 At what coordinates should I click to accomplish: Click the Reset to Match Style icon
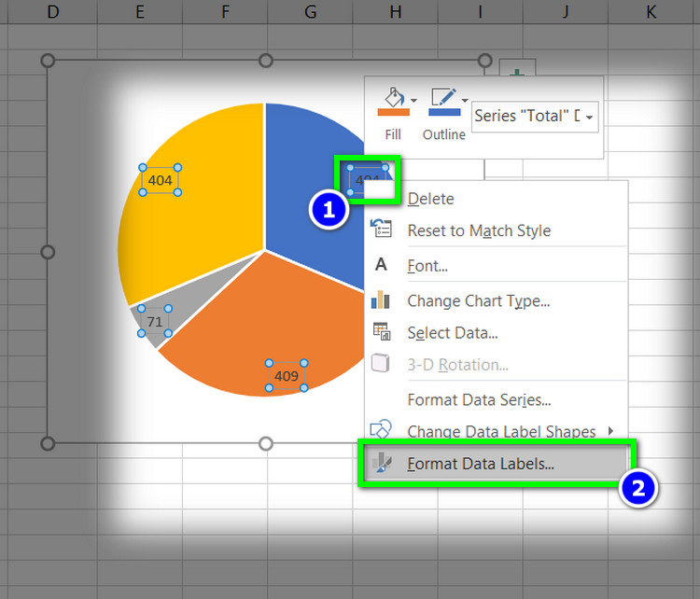381,229
